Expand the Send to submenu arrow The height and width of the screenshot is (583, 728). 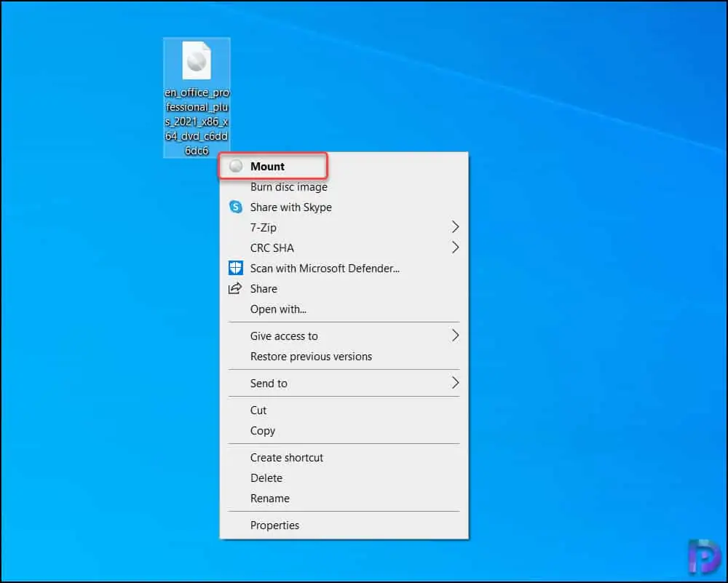(456, 383)
